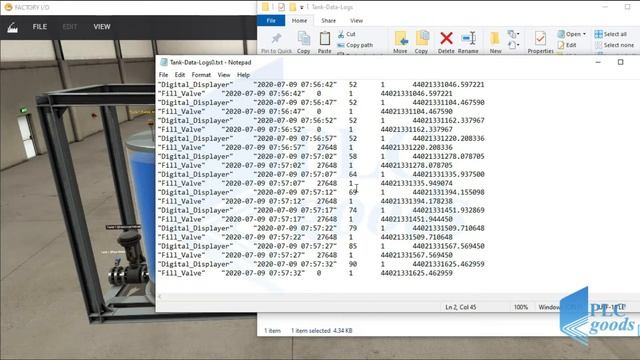The image size is (640, 360).
Task: Click the New folder icon
Action: (x=495, y=39)
